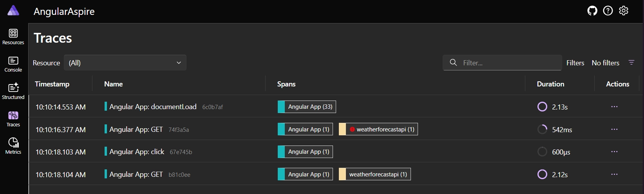
Task: Open the Angular App: documentLoad trace
Action: [153, 107]
